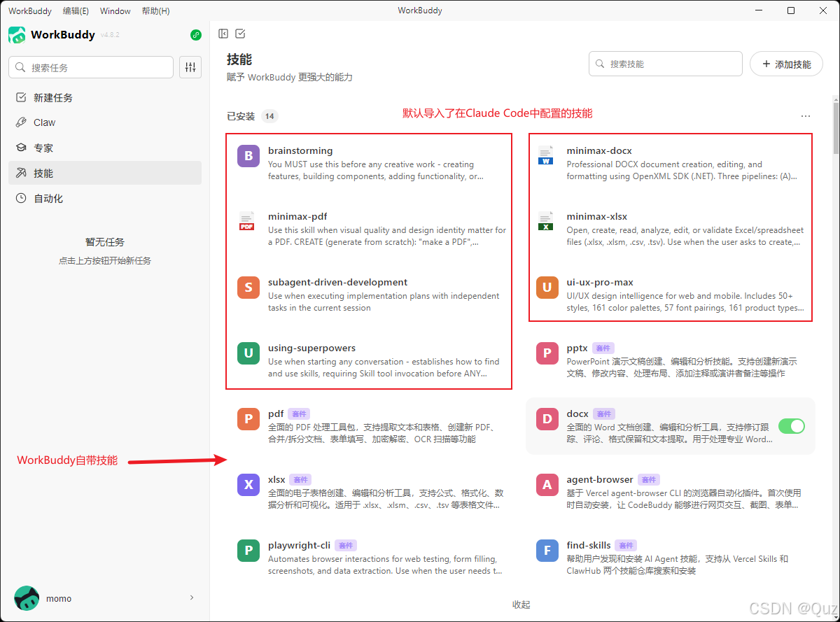Screen dimensions: 840x622
Task: Open the minimax-docx skill title
Action: 599,150
